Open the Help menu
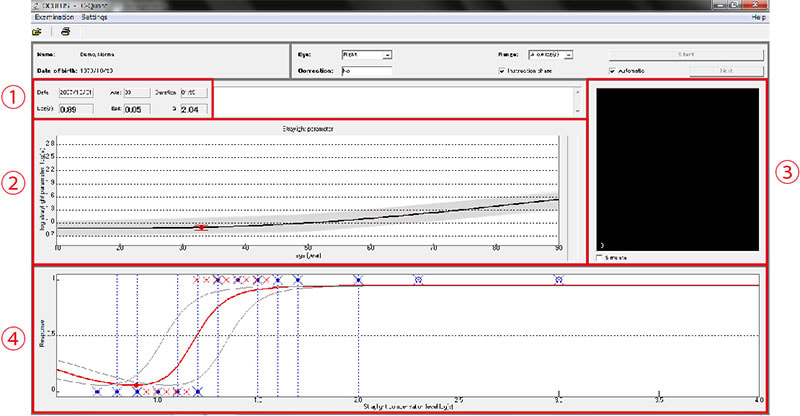 [x=759, y=17]
